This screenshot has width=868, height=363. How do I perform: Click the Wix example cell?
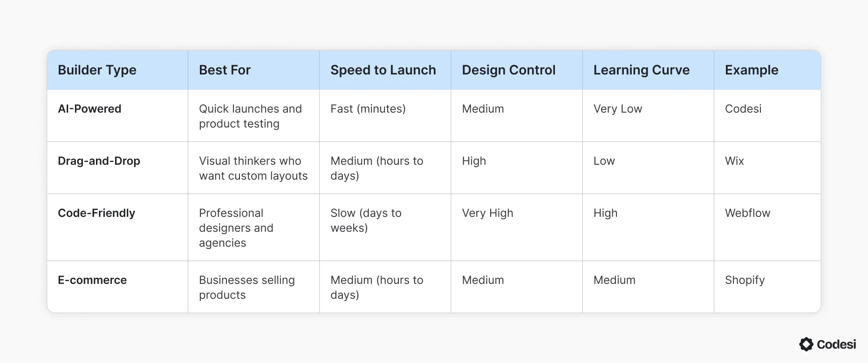click(734, 161)
